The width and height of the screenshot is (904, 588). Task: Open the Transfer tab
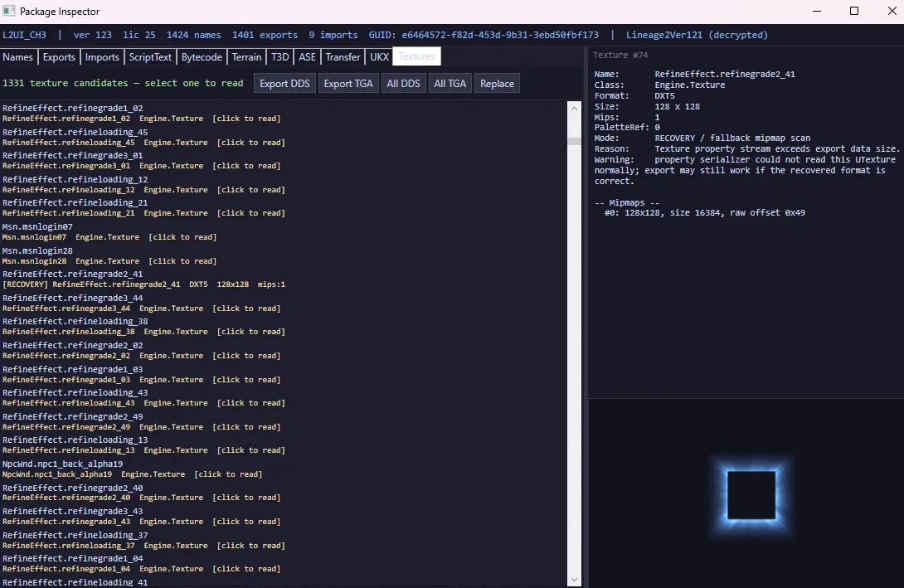click(x=343, y=57)
